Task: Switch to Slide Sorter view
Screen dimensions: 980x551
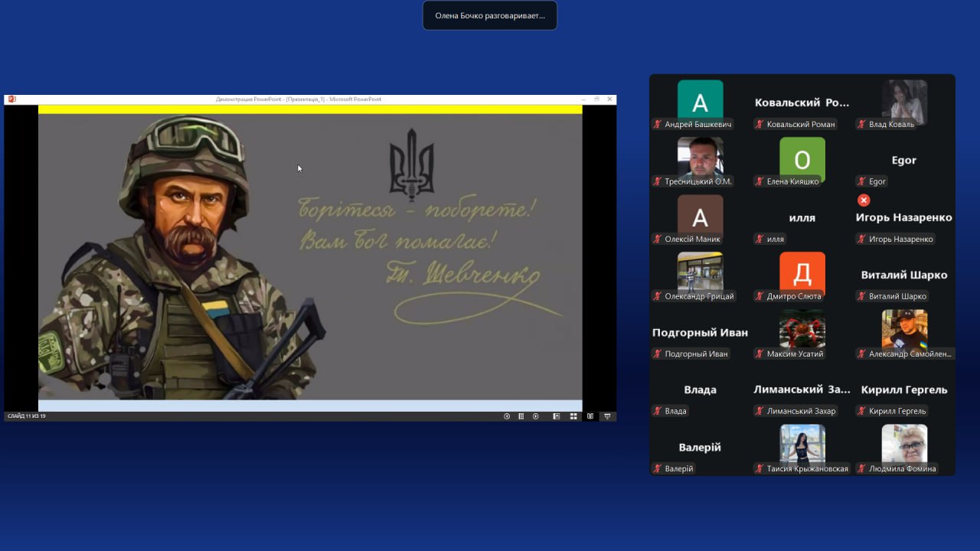Action: (x=573, y=416)
